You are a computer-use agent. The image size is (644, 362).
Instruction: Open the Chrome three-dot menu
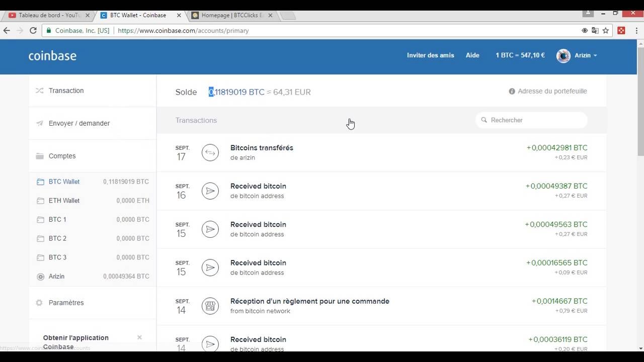tap(635, 31)
